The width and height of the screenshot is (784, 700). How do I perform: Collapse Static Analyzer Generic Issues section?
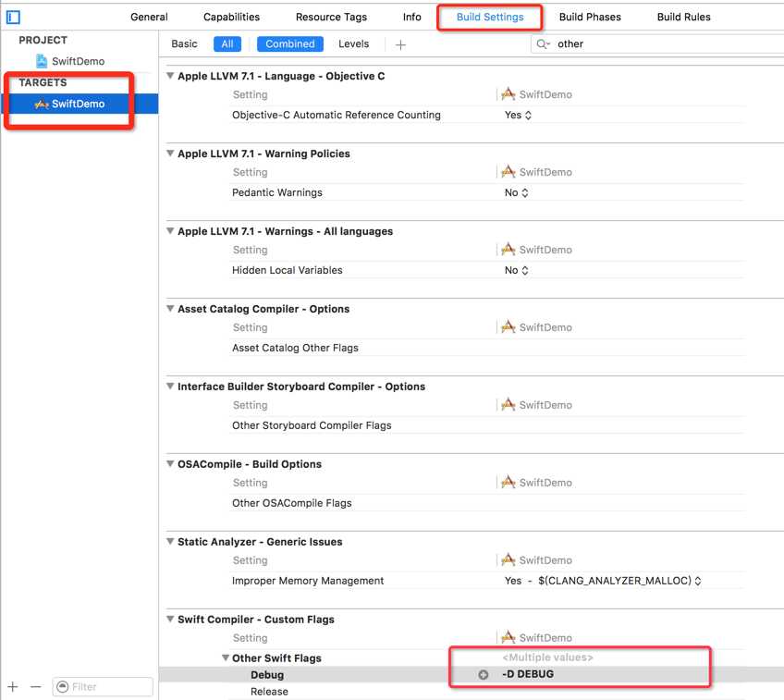pos(170,542)
